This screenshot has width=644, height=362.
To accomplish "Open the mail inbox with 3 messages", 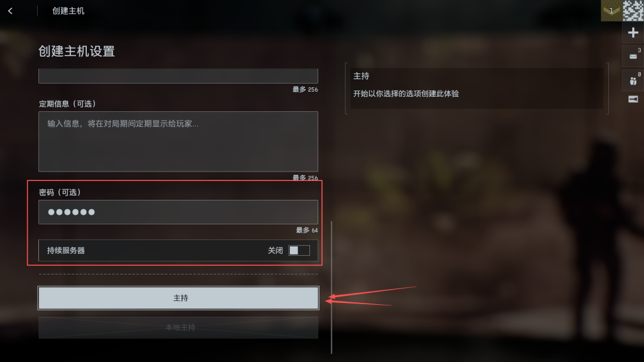I will pyautogui.click(x=633, y=56).
